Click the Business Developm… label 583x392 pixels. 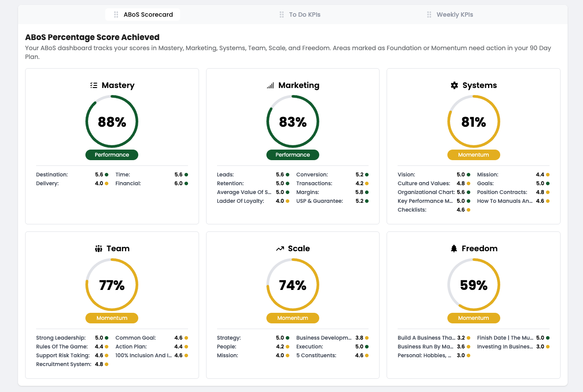pos(324,338)
